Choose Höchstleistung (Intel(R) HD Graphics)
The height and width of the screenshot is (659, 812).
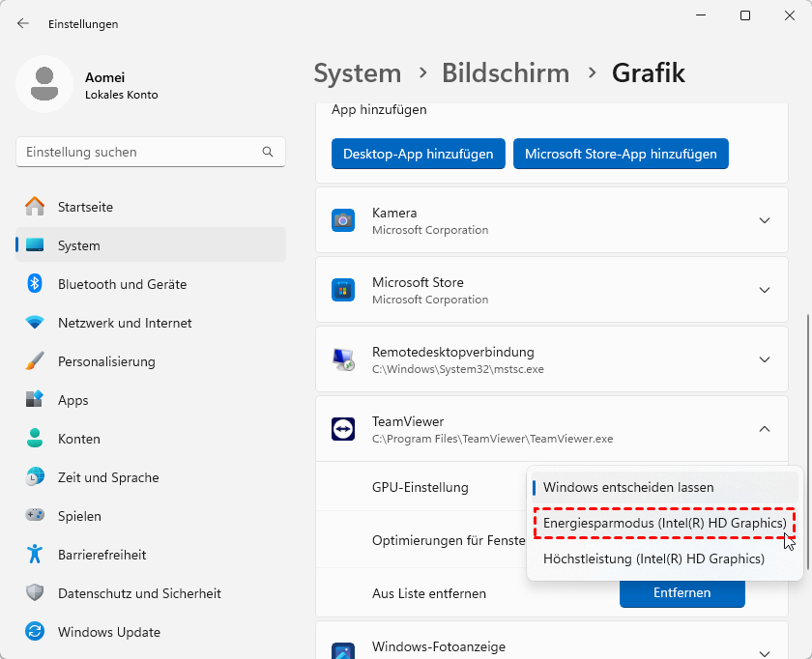pos(653,559)
